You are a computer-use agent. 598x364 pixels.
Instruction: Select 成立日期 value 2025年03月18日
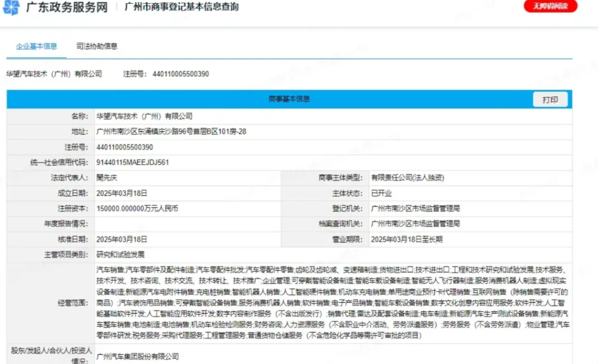pos(122,193)
